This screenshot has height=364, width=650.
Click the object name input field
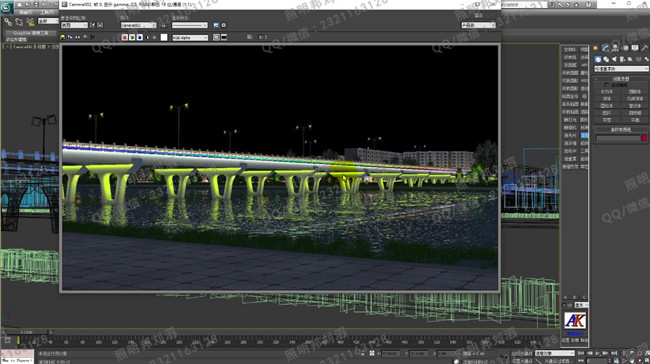[618, 138]
